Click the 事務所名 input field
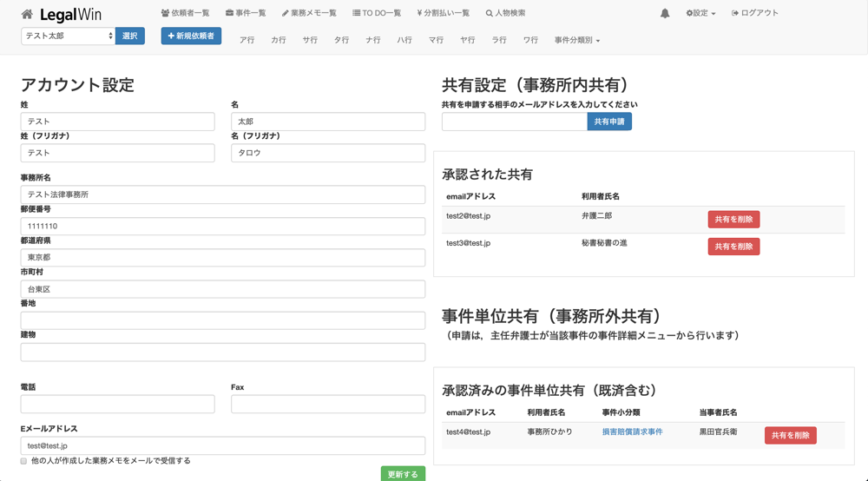Image resolution: width=868 pixels, height=481 pixels. (223, 194)
